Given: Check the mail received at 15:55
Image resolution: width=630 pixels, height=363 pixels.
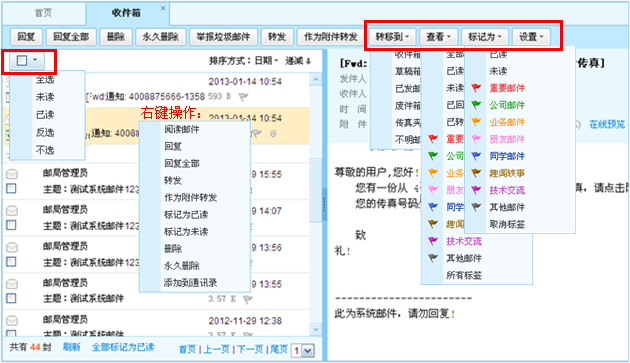Looking at the screenshot, I should [11, 188].
